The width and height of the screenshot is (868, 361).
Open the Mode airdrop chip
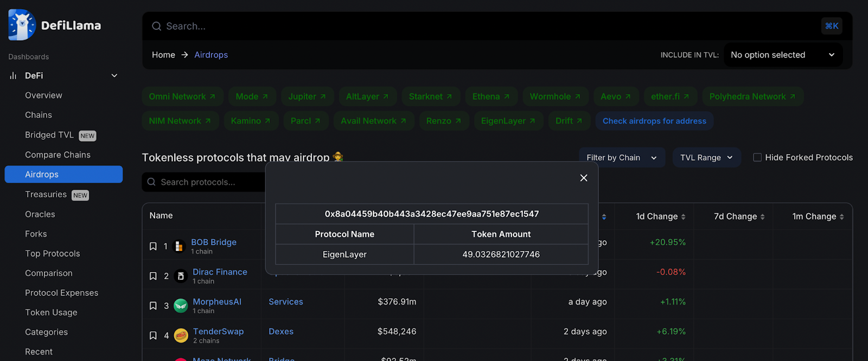point(252,96)
